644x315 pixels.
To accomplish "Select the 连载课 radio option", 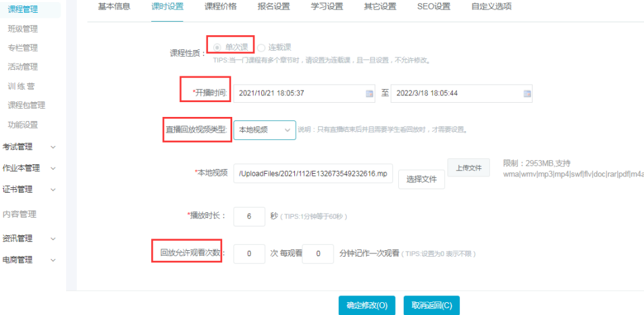I will point(261,47).
